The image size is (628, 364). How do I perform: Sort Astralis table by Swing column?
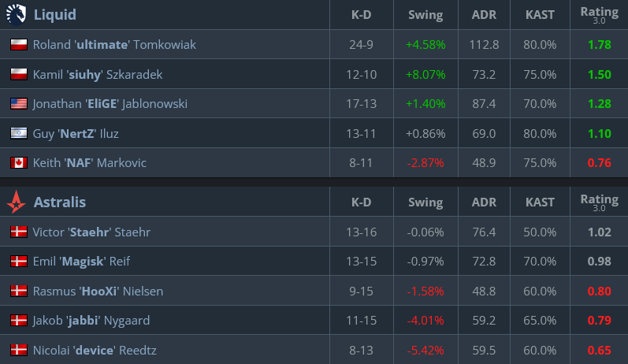tap(425, 202)
